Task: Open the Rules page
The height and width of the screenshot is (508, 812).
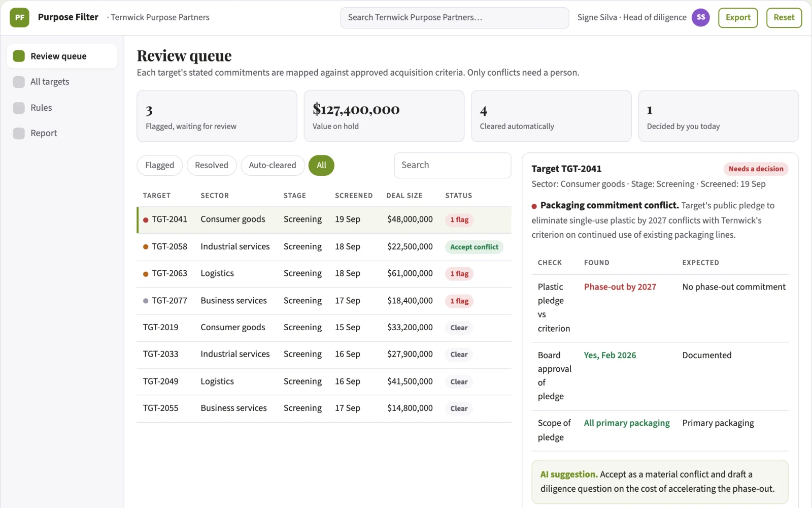Action: pos(62,108)
